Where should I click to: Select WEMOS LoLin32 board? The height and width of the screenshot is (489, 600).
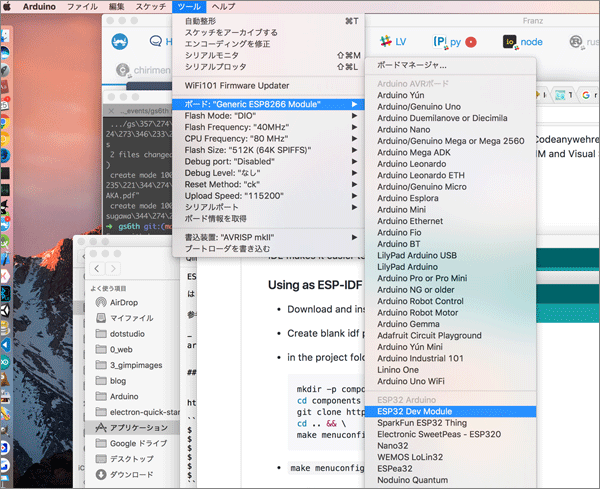(450, 458)
